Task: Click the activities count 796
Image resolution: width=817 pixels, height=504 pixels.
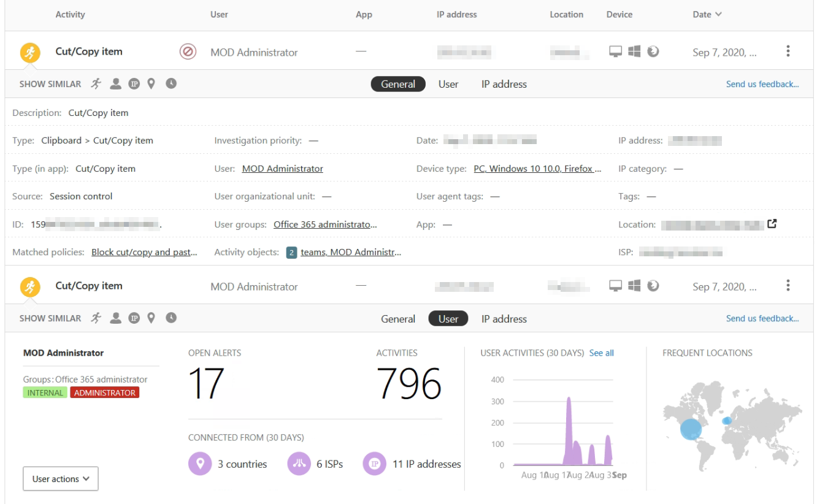Action: 409,384
